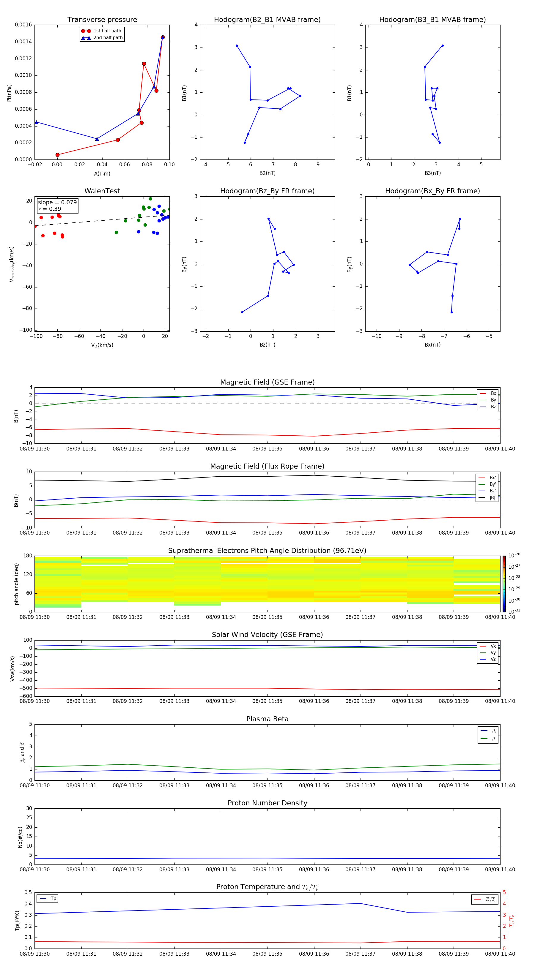535x980 pixels.
Task: Click the 10^-26 colorbar tick label
Action: 514,555
